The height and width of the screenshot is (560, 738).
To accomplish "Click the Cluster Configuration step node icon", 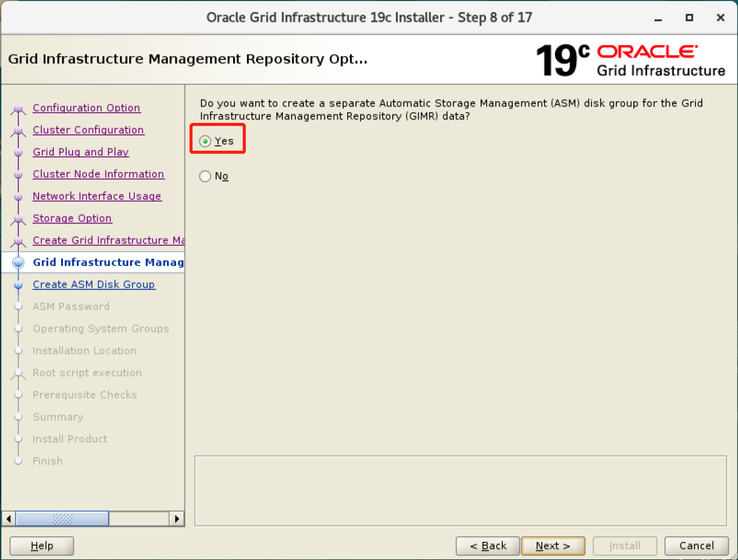I will coord(19,131).
